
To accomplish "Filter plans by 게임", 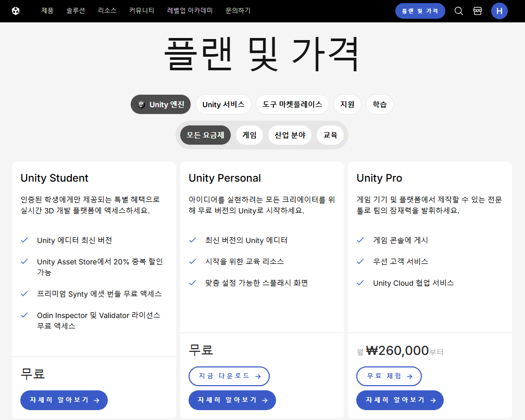I will coord(249,135).
